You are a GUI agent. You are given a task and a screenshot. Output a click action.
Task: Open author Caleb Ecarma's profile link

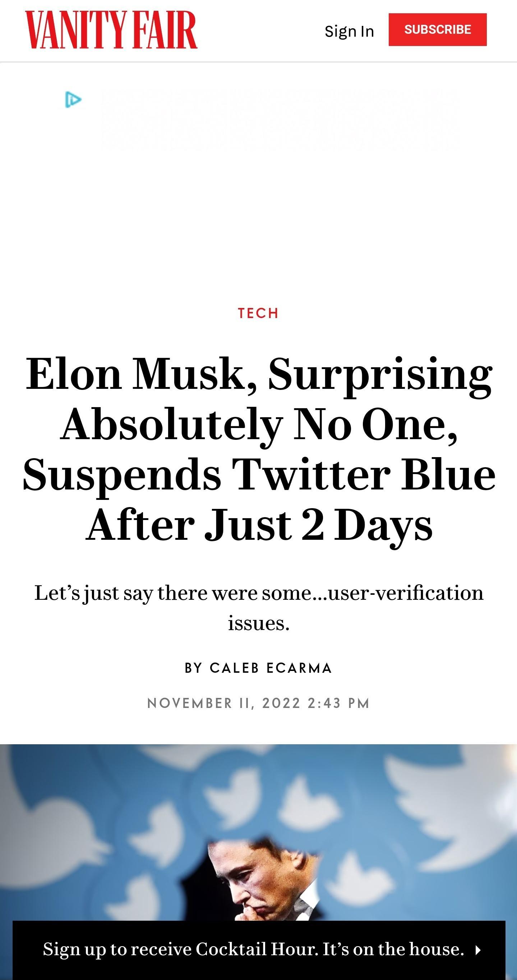pyautogui.click(x=271, y=668)
